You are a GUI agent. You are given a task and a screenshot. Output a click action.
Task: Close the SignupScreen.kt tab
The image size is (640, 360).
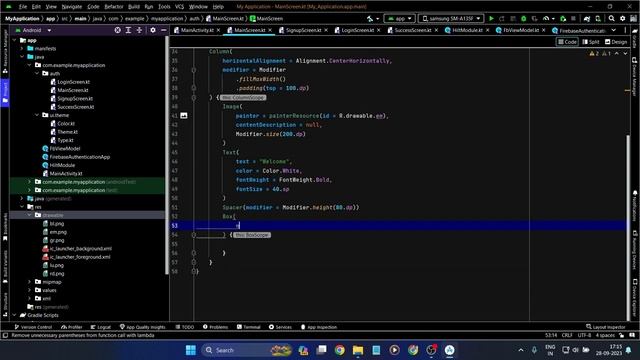click(326, 30)
